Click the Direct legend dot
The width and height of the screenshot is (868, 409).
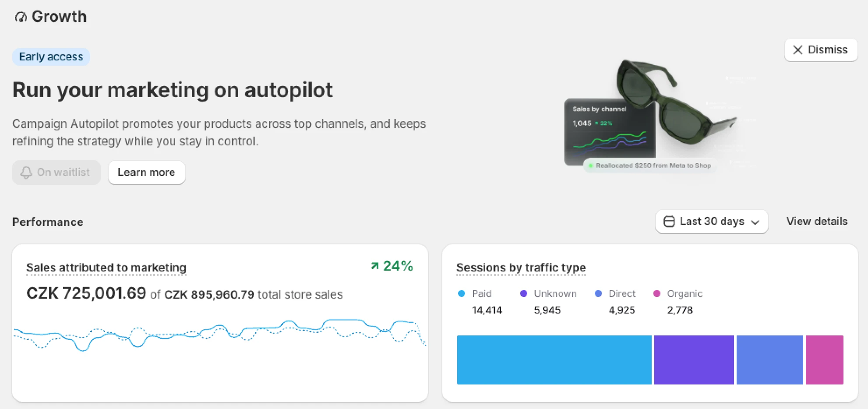coord(598,293)
